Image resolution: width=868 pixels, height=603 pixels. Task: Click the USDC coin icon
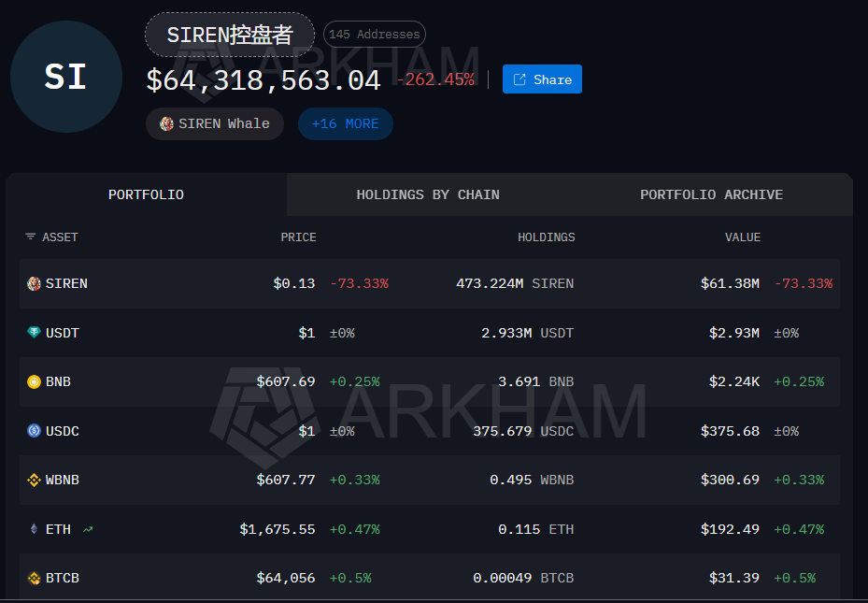point(34,431)
